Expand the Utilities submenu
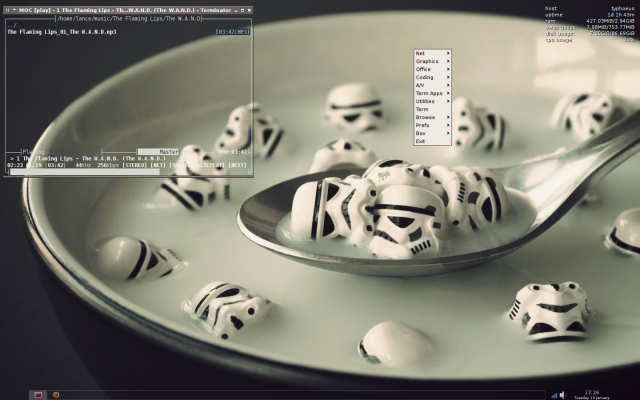 coord(432,101)
